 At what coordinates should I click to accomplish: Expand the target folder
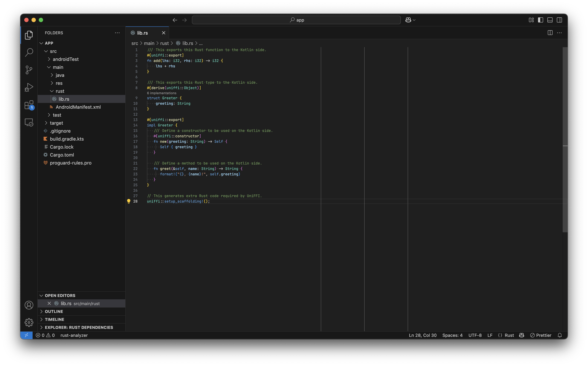tap(81, 123)
